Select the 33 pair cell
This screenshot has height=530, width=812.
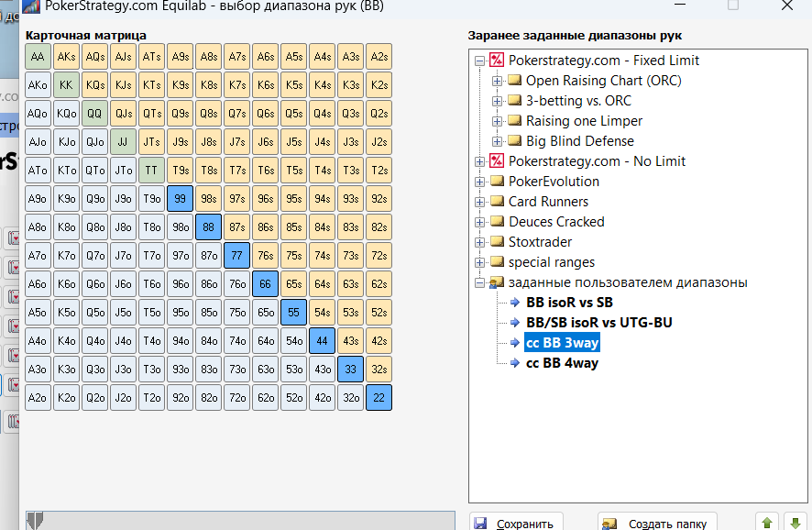click(x=351, y=370)
